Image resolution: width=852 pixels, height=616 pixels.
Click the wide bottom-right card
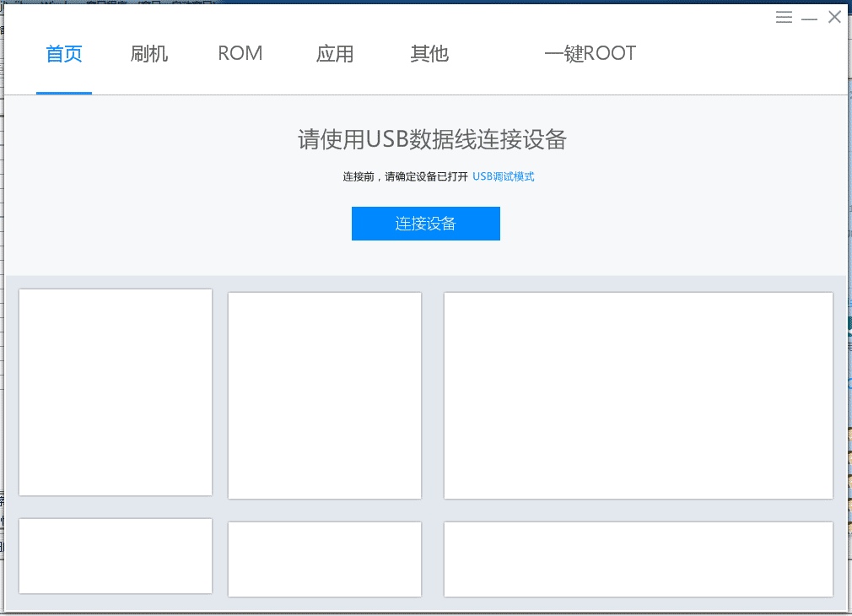coord(639,559)
